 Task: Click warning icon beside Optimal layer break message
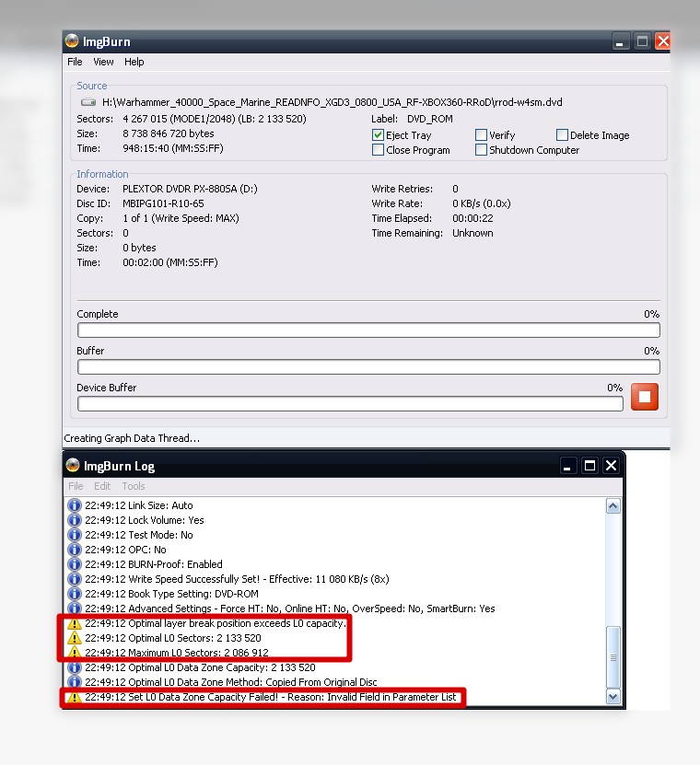[x=75, y=623]
